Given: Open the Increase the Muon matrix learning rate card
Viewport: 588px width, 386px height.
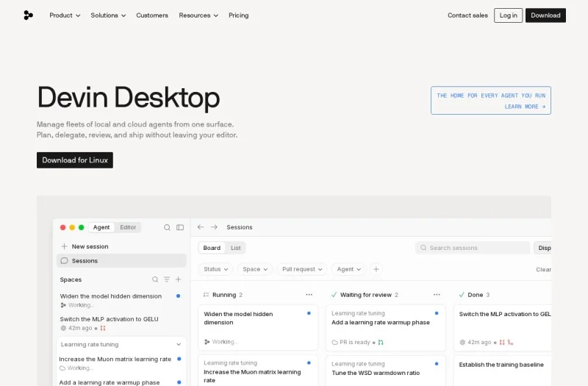Looking at the screenshot, I should (x=258, y=371).
